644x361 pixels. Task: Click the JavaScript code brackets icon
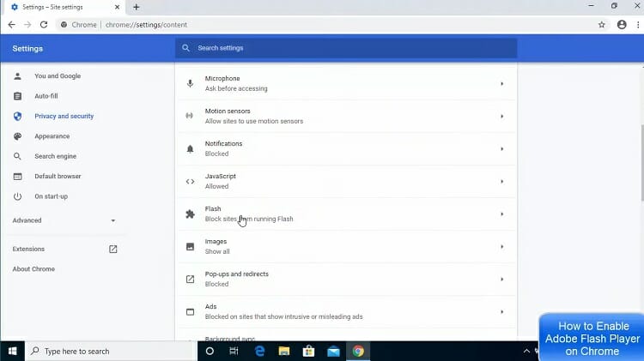point(190,181)
